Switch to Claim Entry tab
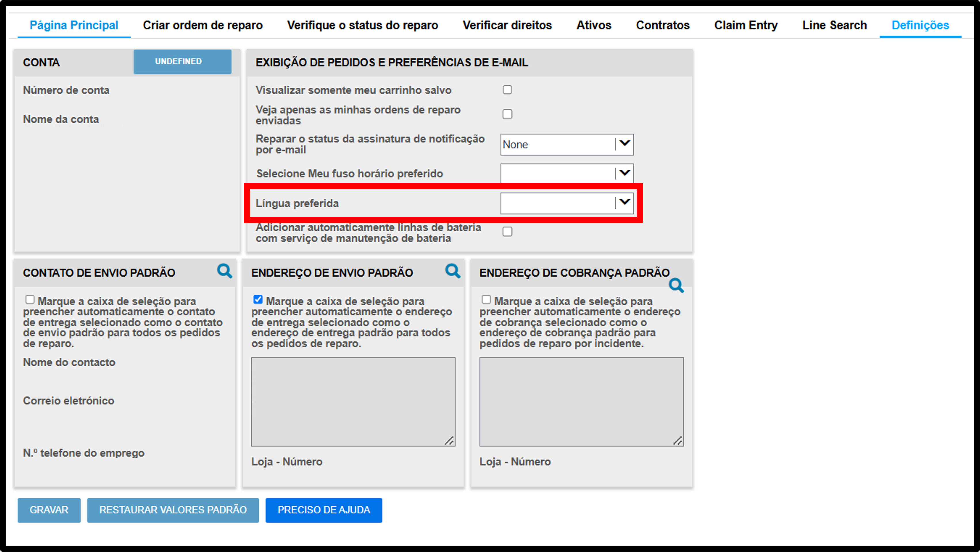The image size is (980, 552). 746,25
